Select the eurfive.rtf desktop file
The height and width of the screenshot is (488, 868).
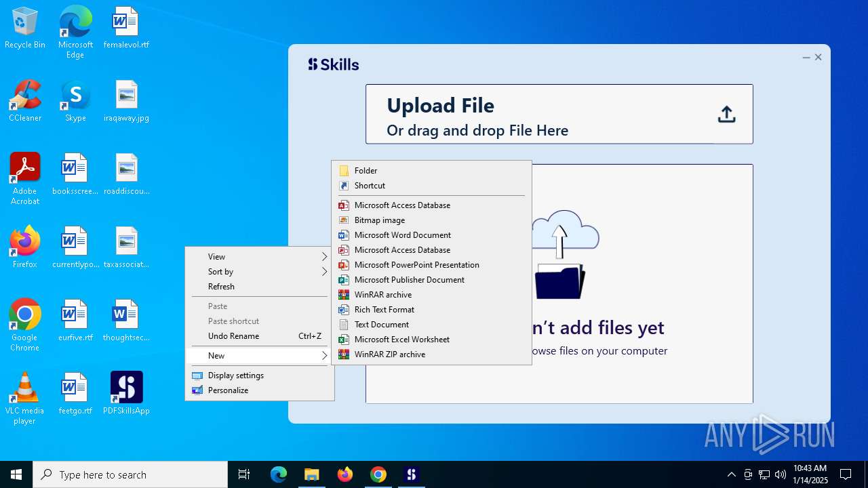(75, 320)
